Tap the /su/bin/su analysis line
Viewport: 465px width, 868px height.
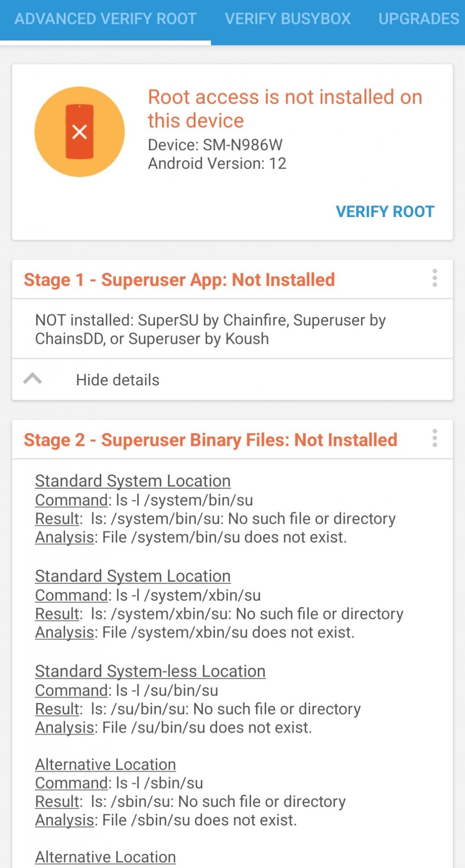point(174,727)
